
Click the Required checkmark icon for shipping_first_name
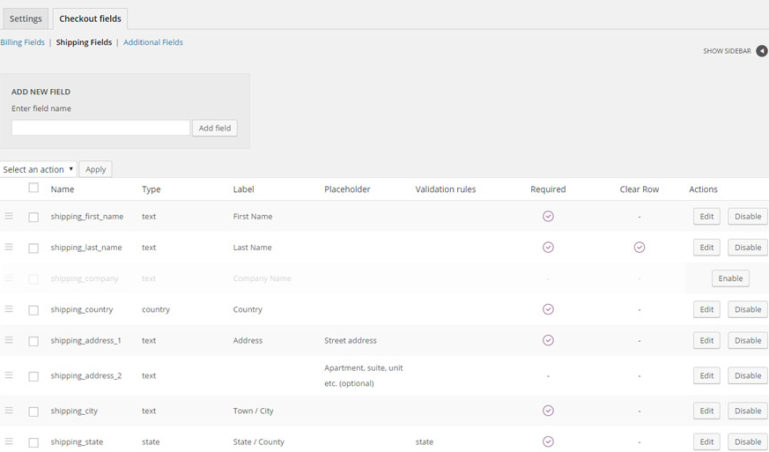click(x=548, y=216)
